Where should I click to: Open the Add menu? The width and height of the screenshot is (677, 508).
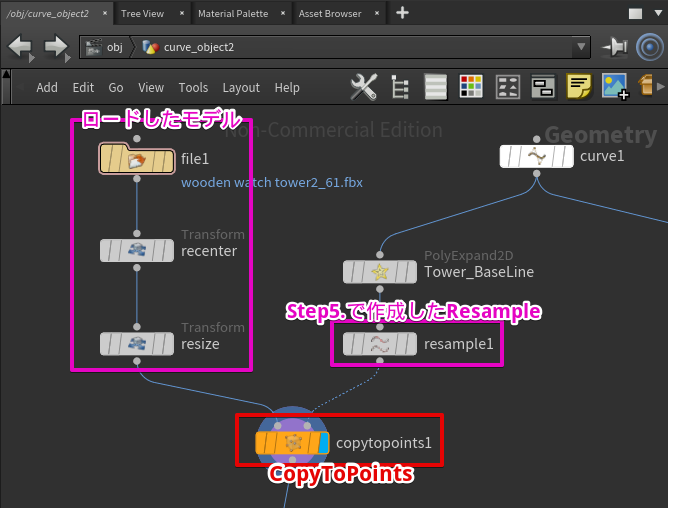tap(47, 88)
